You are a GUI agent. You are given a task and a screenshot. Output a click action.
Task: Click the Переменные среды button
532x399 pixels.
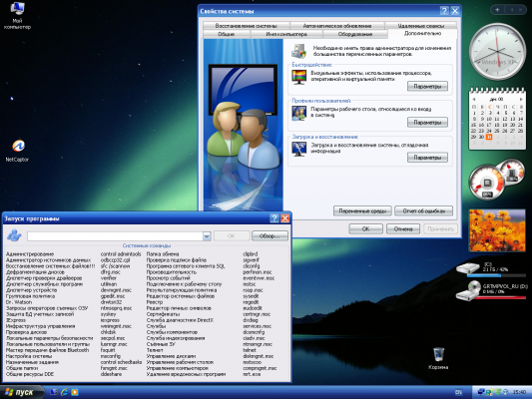(362, 211)
